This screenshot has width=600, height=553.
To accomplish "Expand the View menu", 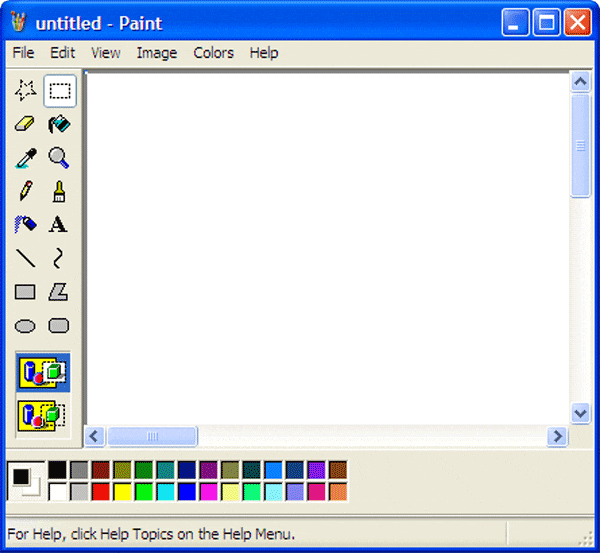I will coord(105,53).
